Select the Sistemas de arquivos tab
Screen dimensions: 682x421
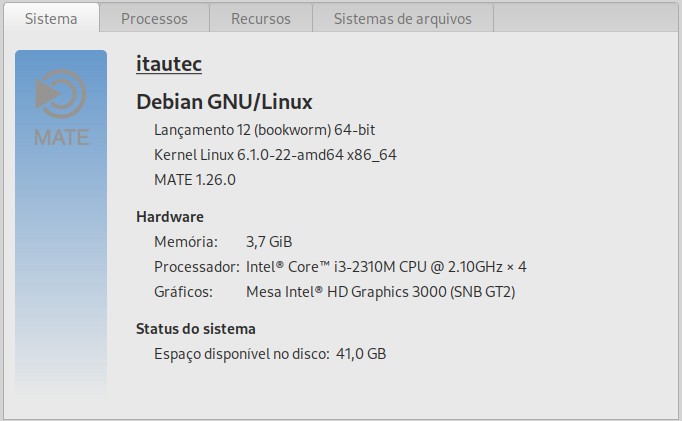coord(403,19)
